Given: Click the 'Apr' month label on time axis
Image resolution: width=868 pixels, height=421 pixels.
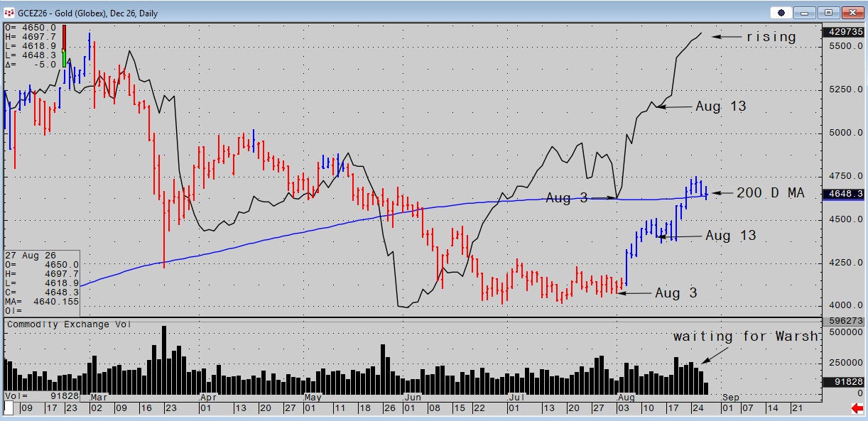Looking at the screenshot, I should (x=208, y=396).
